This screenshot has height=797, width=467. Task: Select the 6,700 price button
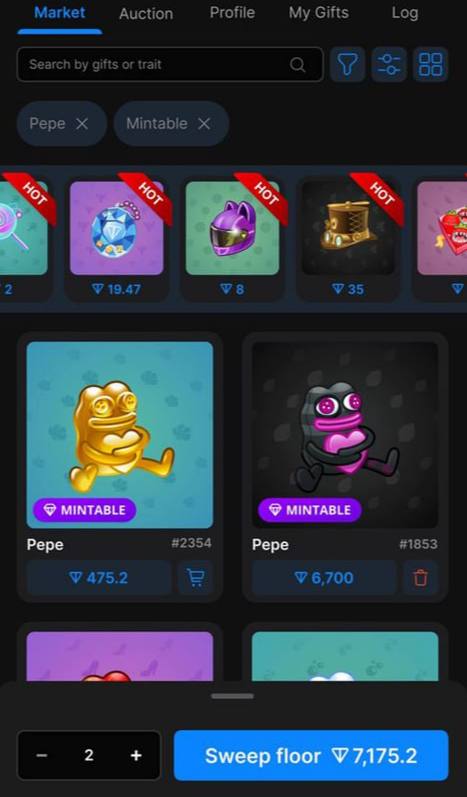click(x=324, y=578)
